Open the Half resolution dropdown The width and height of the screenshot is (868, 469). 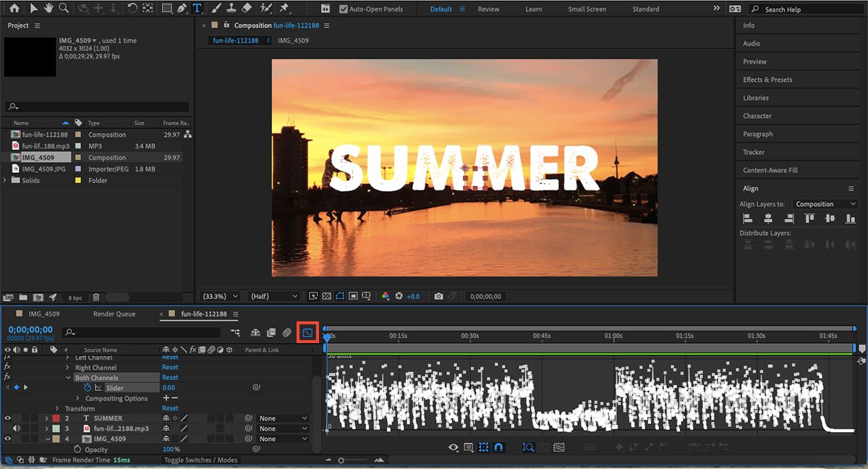pyautogui.click(x=273, y=296)
